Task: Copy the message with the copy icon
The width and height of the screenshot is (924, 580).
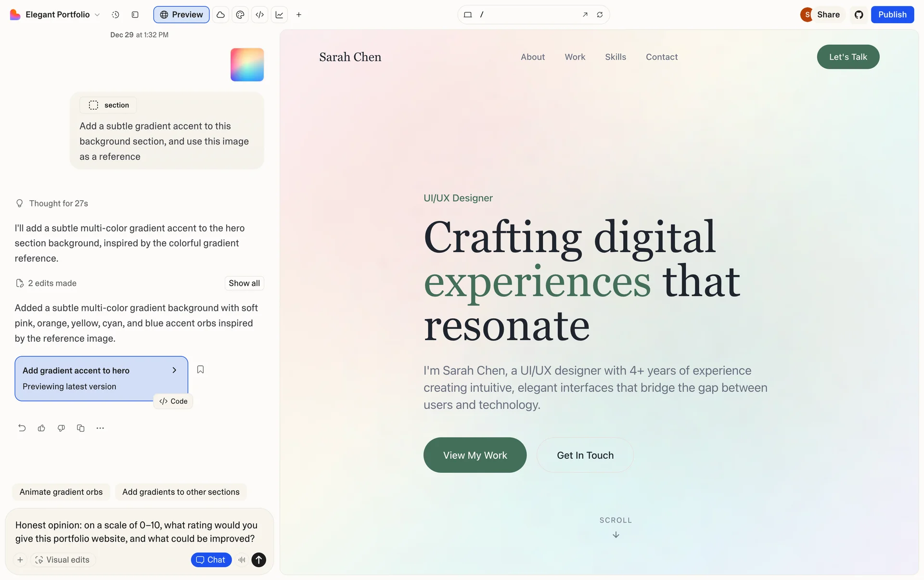Action: (81, 428)
